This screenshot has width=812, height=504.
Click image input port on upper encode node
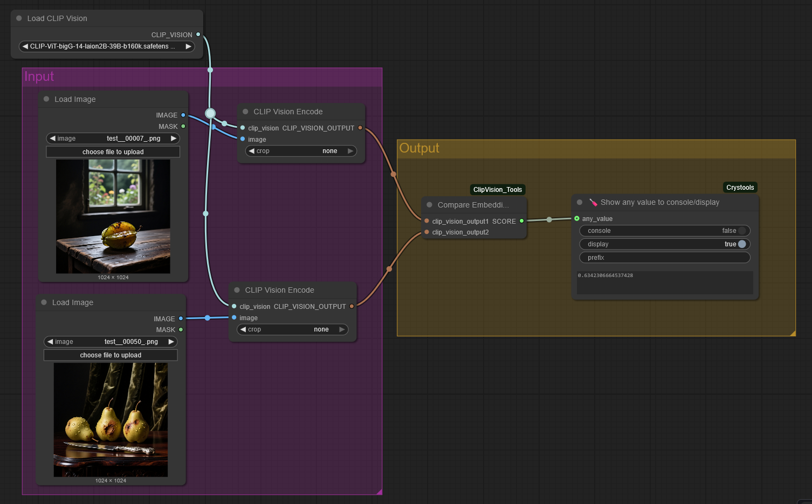pyautogui.click(x=243, y=139)
